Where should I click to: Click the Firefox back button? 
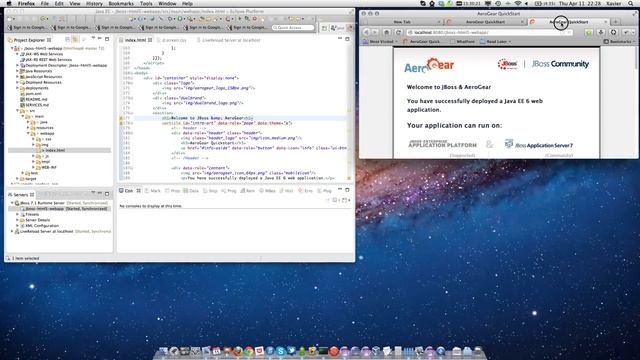coord(367,32)
